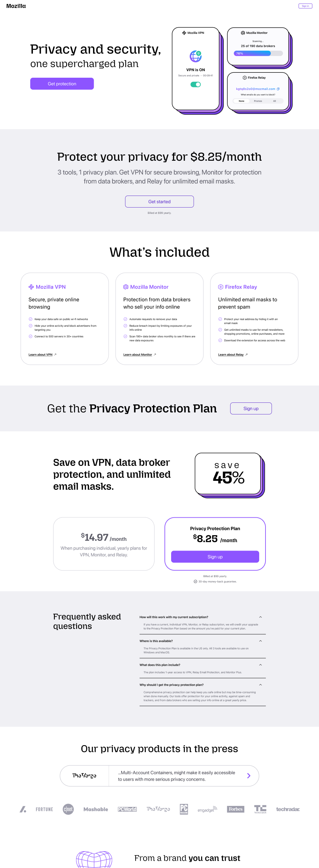Screen dimensions: 319x868
Task: Click the TechCrunch press logo
Action: coord(260,809)
